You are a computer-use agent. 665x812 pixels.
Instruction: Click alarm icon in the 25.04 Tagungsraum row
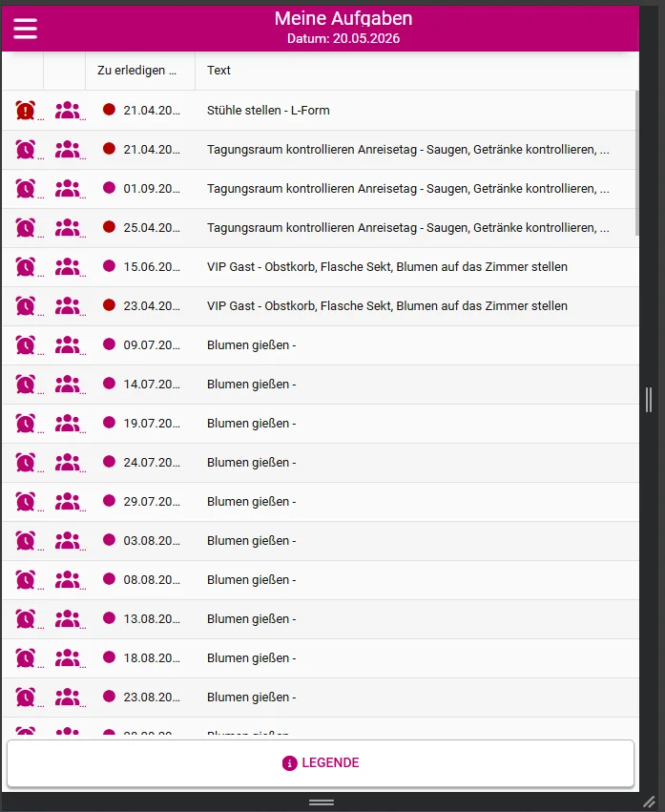pos(26,228)
